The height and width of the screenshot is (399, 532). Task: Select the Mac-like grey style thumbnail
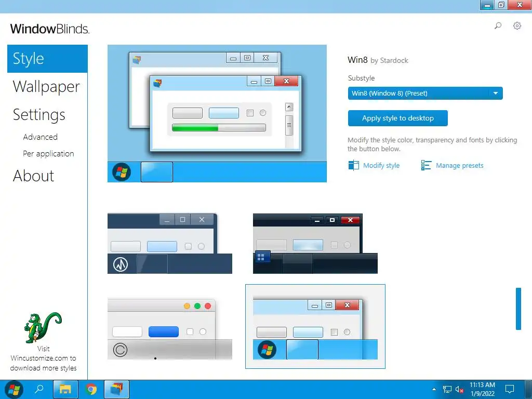point(170,329)
